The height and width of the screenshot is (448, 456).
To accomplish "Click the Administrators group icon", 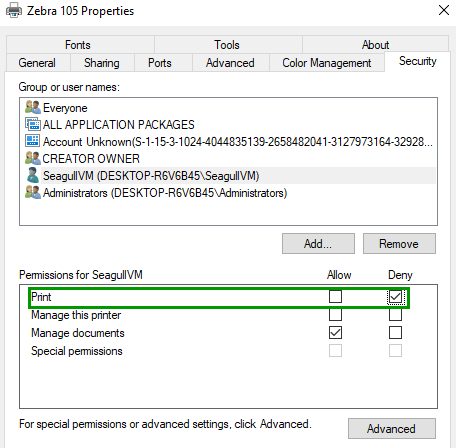I will (x=33, y=192).
